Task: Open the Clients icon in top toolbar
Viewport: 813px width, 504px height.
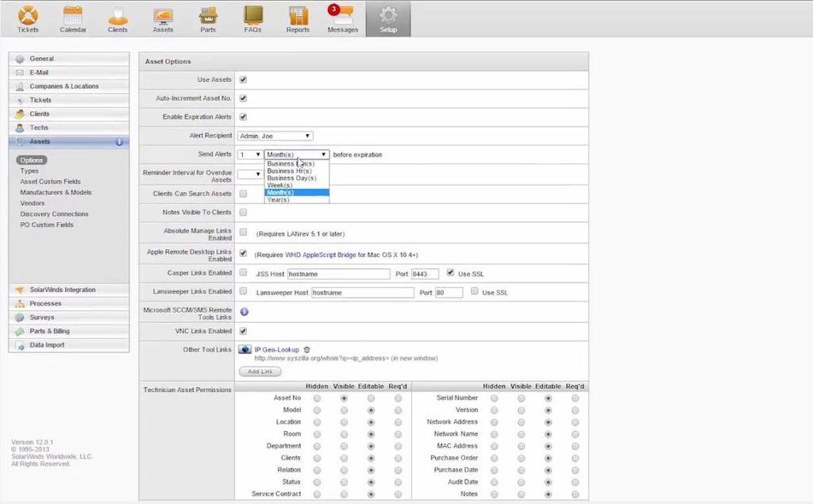Action: (118, 16)
